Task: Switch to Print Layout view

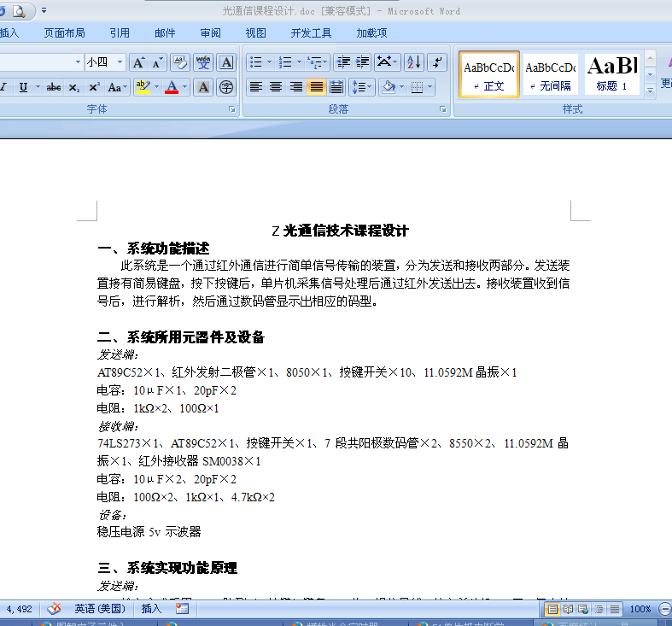Action: (552, 609)
